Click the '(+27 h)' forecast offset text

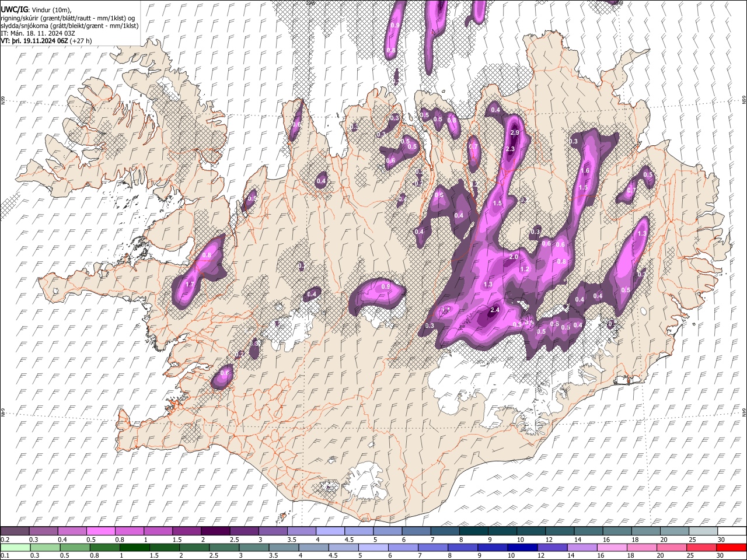(81, 41)
